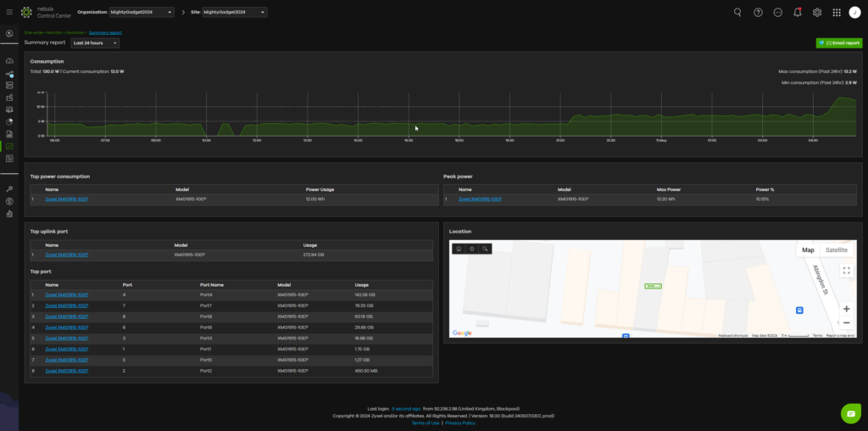Open the apps grid launcher
Image resolution: width=868 pixels, height=431 pixels.
click(837, 13)
